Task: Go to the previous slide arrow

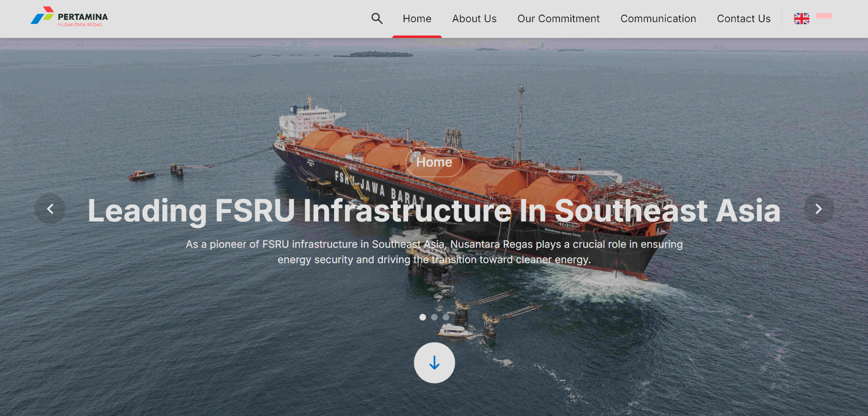Action: click(50, 209)
